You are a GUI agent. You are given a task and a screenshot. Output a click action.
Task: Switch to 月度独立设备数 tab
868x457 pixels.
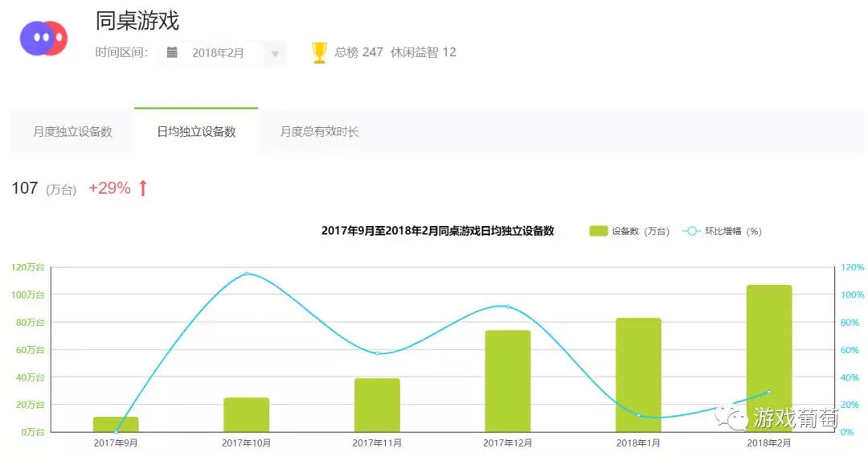[x=72, y=131]
